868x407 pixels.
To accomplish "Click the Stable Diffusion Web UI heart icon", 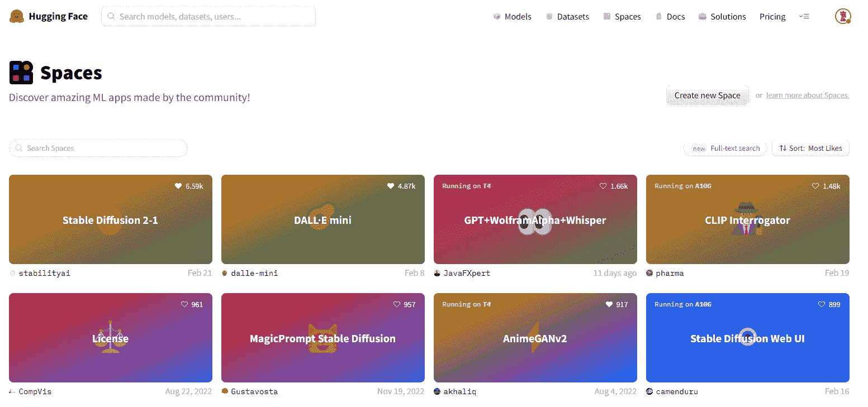I will [822, 304].
